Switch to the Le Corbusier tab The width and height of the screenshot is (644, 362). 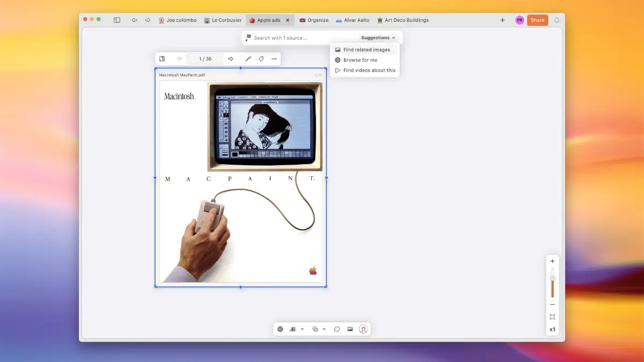[x=223, y=20]
